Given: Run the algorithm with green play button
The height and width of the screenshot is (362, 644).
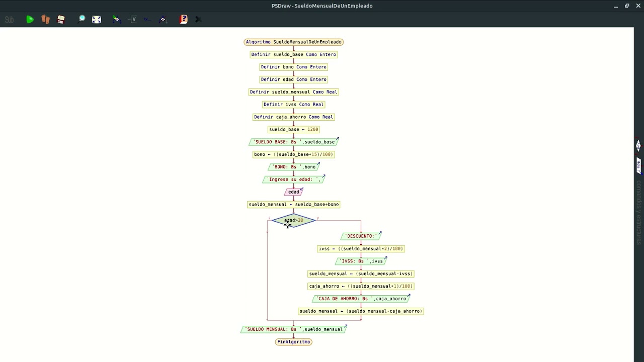Looking at the screenshot, I should tap(30, 20).
